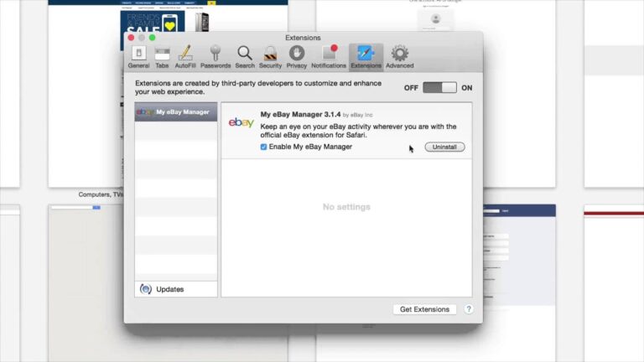The height and width of the screenshot is (362, 644).
Task: Open the Notifications preferences pane
Action: pos(329,57)
